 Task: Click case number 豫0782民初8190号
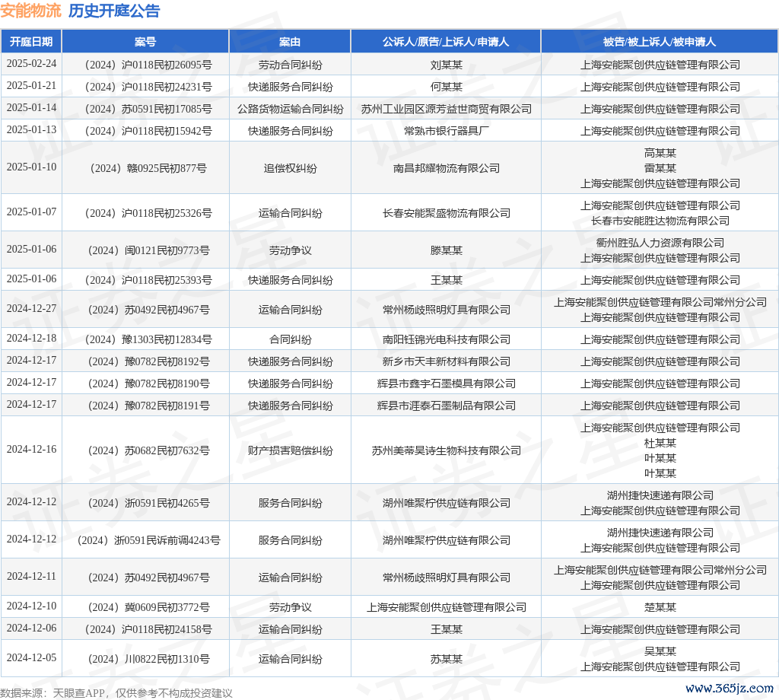pyautogui.click(x=148, y=383)
